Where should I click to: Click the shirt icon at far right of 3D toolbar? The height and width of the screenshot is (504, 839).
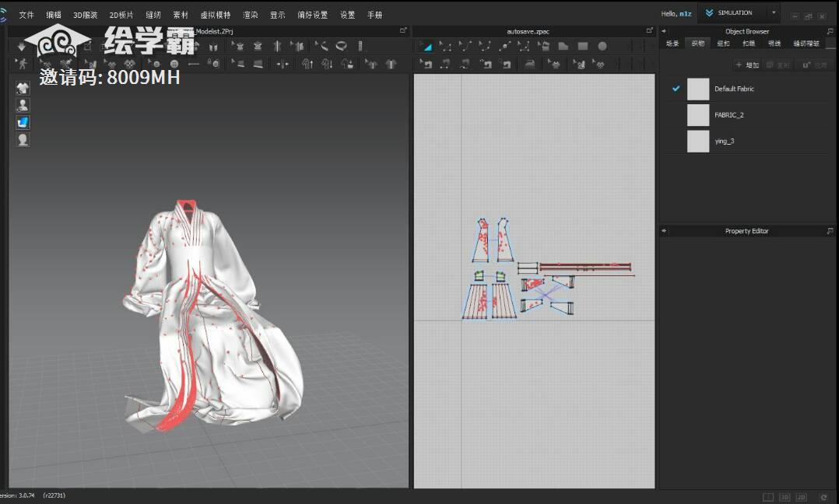391,64
